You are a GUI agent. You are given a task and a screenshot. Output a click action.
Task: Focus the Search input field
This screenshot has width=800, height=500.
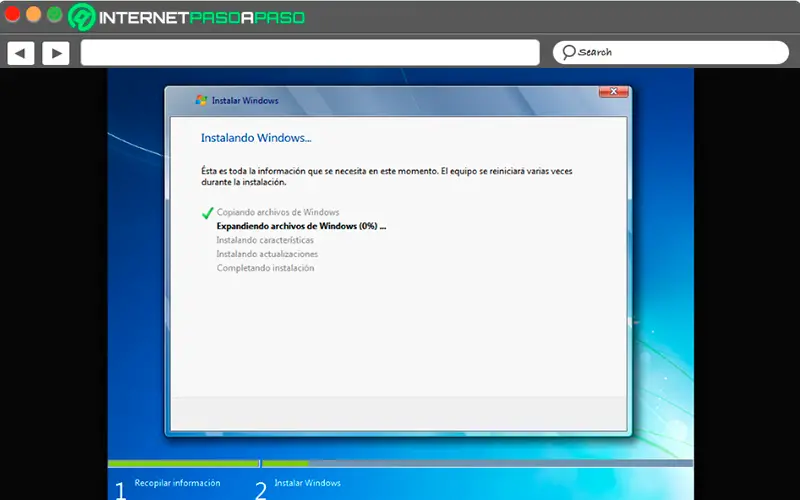(x=670, y=52)
